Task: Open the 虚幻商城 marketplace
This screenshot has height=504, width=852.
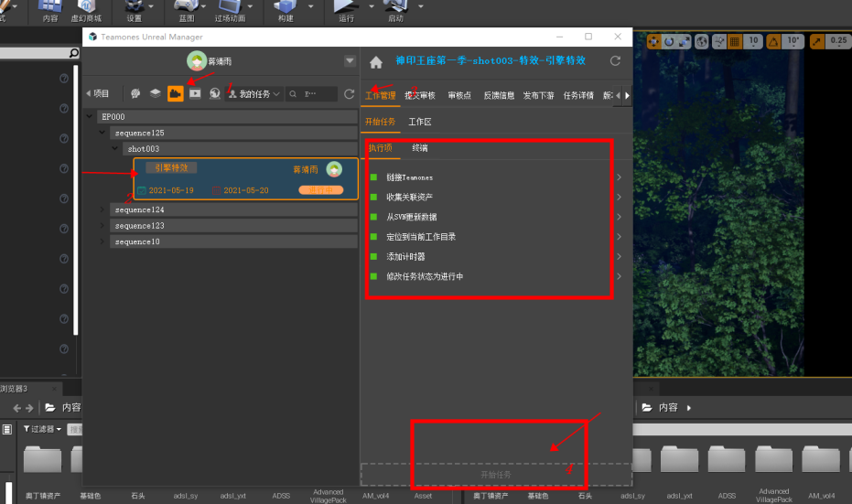Action: [x=86, y=11]
